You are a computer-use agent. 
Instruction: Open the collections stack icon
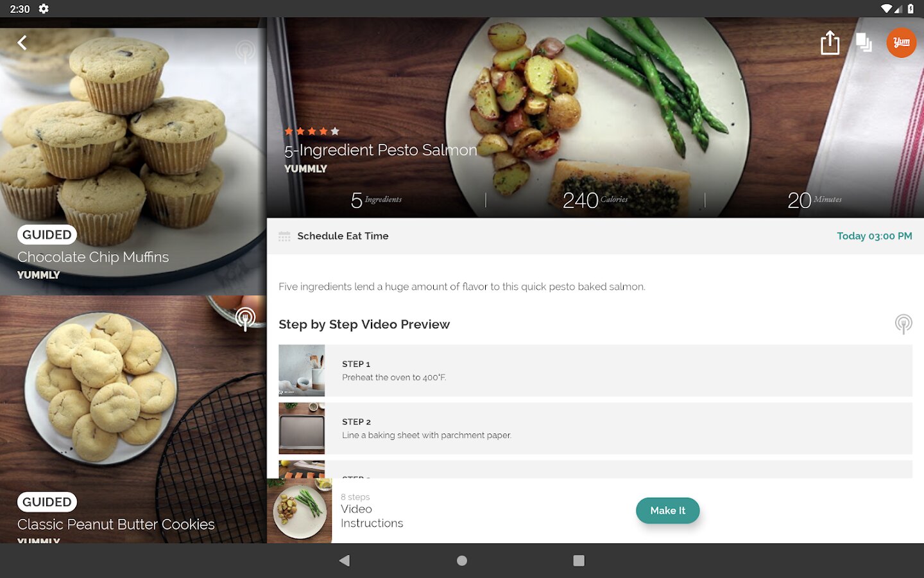point(864,42)
